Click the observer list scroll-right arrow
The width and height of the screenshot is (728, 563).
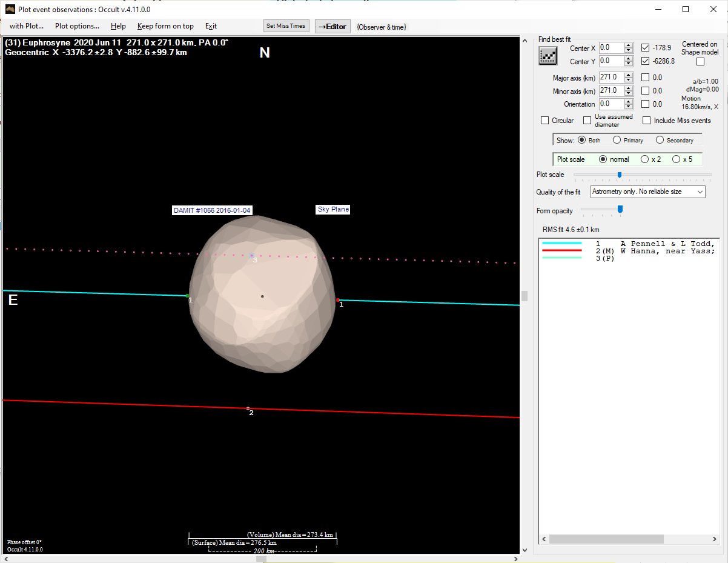pos(715,539)
